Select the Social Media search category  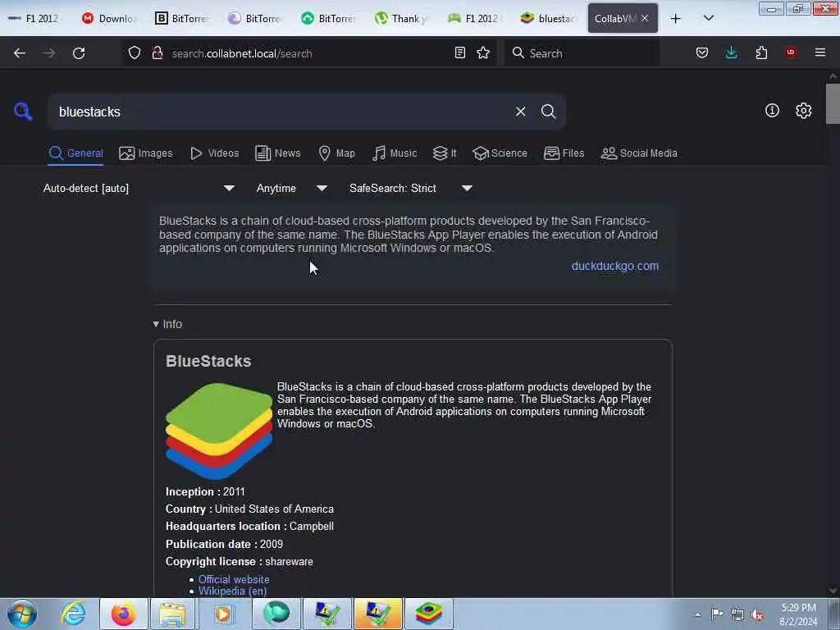[x=639, y=153]
